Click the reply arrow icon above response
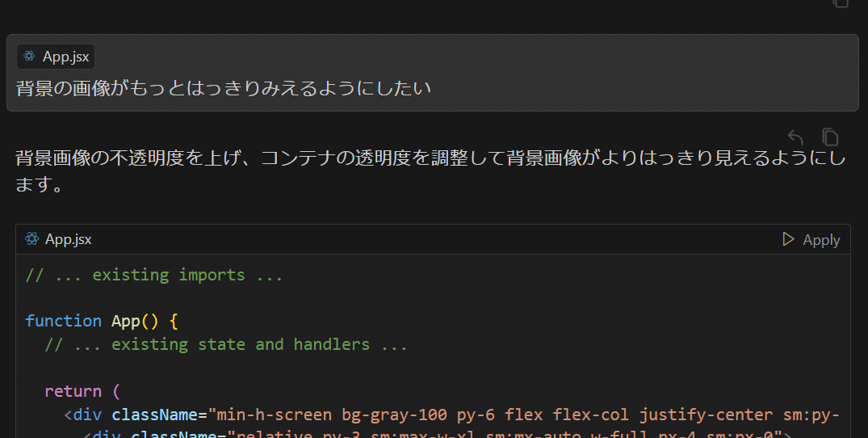The width and height of the screenshot is (868, 438). (x=795, y=137)
